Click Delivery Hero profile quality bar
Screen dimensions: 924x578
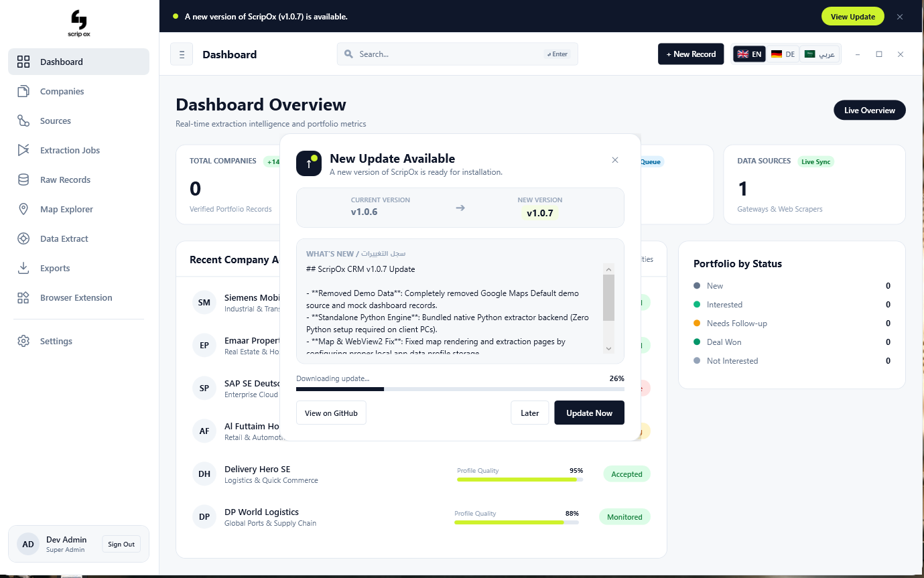pyautogui.click(x=520, y=480)
